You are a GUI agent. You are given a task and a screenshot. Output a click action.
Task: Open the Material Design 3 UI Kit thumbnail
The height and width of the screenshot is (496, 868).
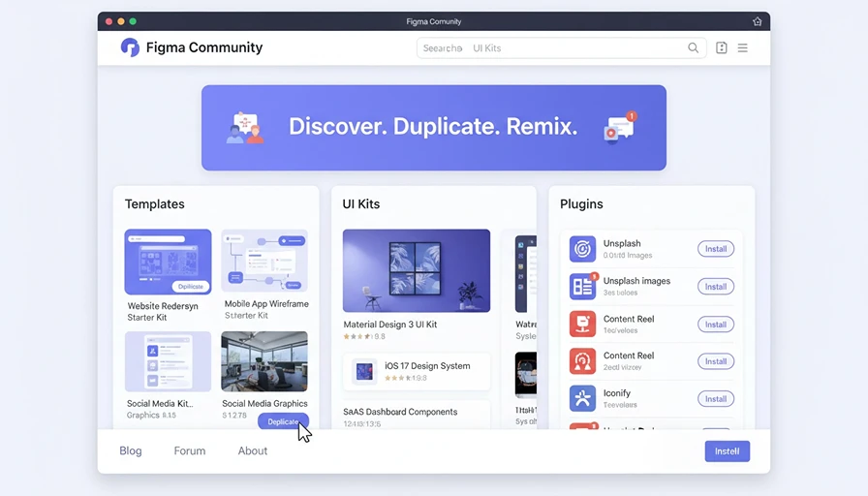[417, 270]
